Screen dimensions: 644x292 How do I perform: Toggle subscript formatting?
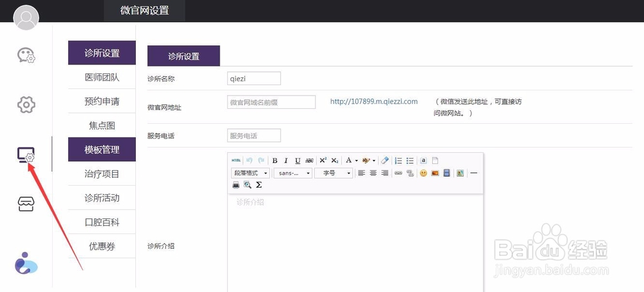coord(335,161)
